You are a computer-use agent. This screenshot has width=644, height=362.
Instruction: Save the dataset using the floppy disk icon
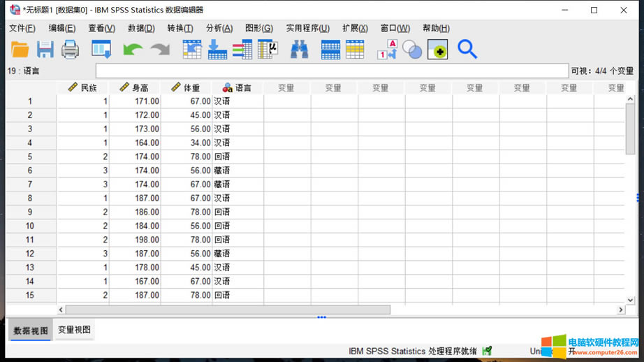click(x=45, y=50)
